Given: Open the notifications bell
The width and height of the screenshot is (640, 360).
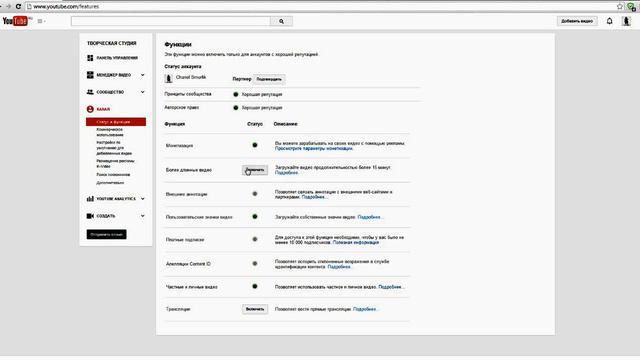Looking at the screenshot, I should pyautogui.click(x=609, y=21).
